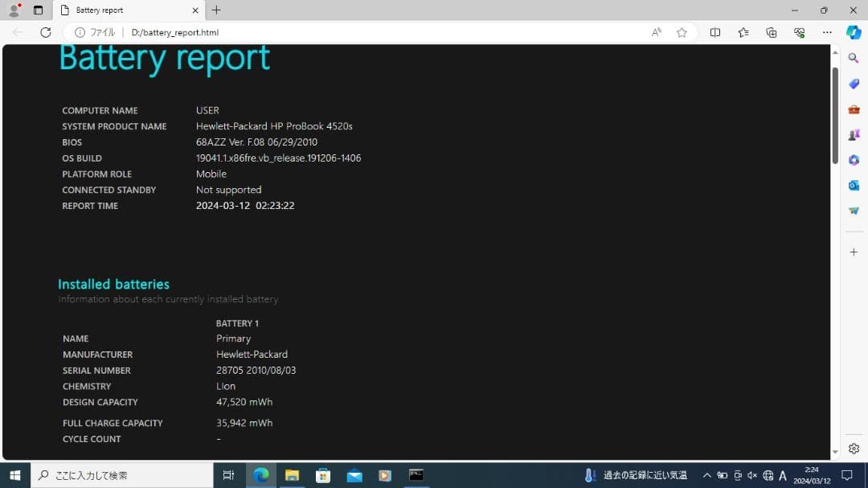The image size is (868, 488).
Task: Refresh the battery report page
Action: pyautogui.click(x=46, y=32)
